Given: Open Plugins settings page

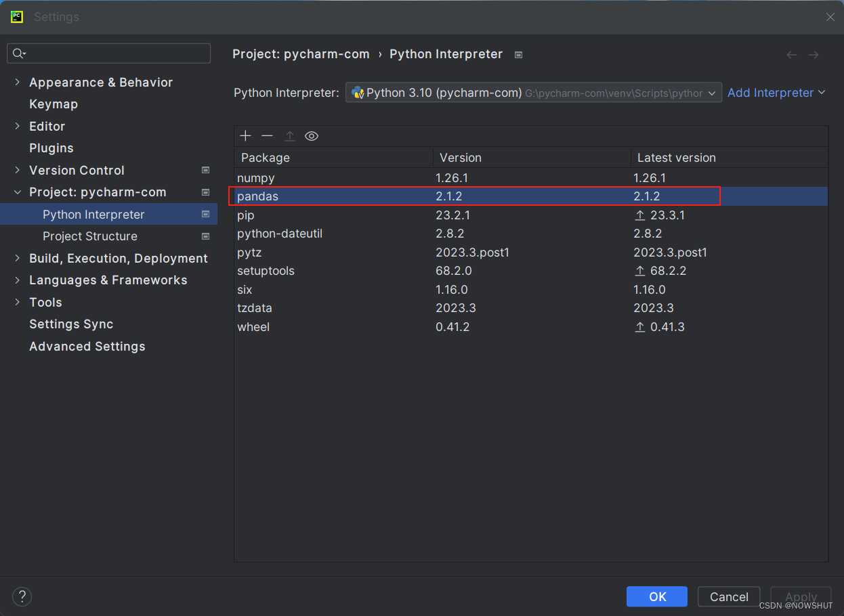Looking at the screenshot, I should click(x=51, y=148).
